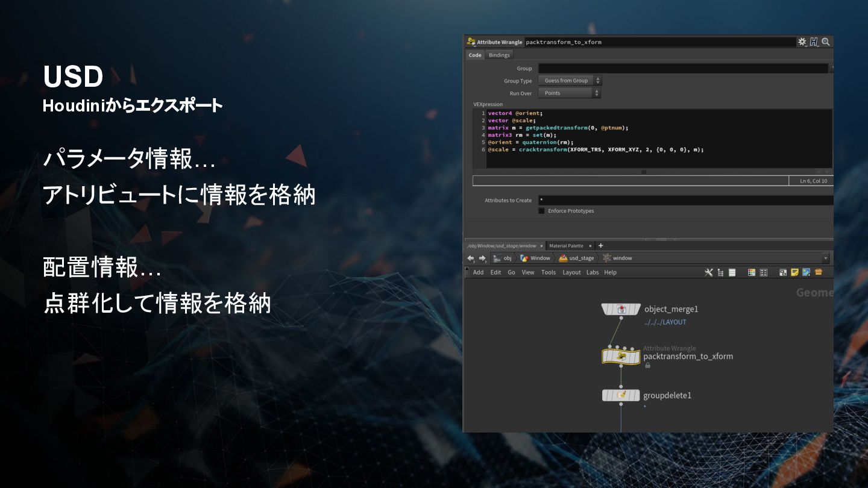Click the 'Ln 6, Col 10' status text
868x488 pixels.
click(x=813, y=181)
